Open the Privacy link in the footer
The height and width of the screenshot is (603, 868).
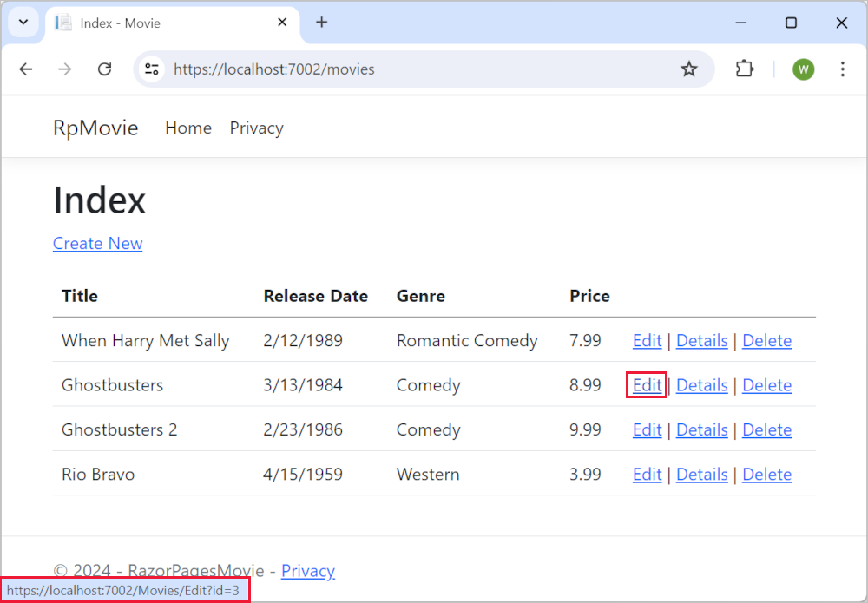pyautogui.click(x=307, y=570)
